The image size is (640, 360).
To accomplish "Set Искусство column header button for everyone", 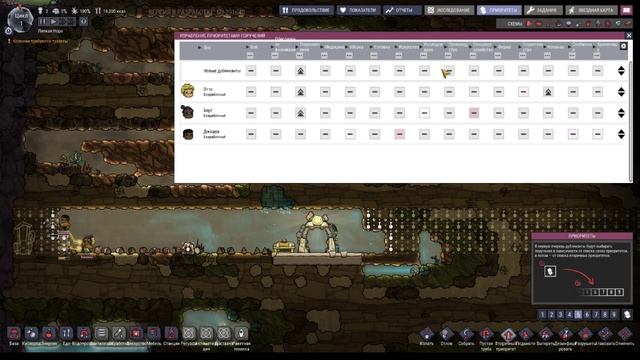I will (398, 56).
